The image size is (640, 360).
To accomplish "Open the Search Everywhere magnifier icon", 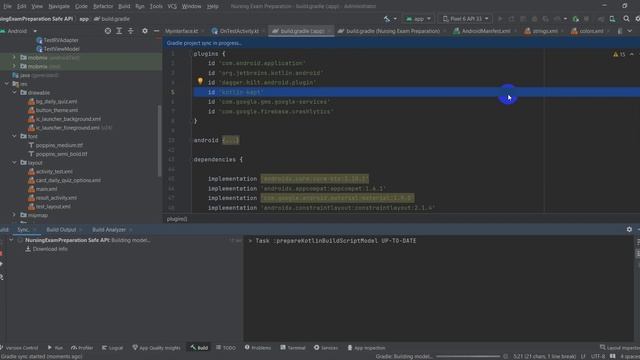I will 626,19.
